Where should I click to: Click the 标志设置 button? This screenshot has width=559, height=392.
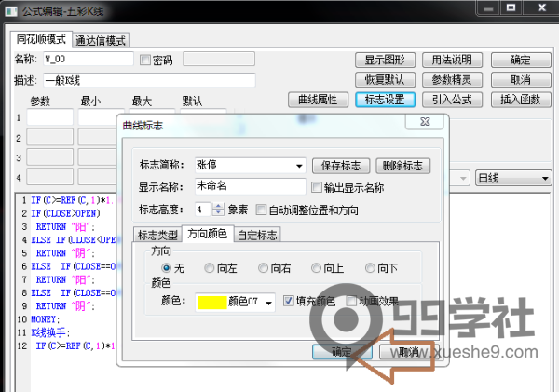[385, 100]
